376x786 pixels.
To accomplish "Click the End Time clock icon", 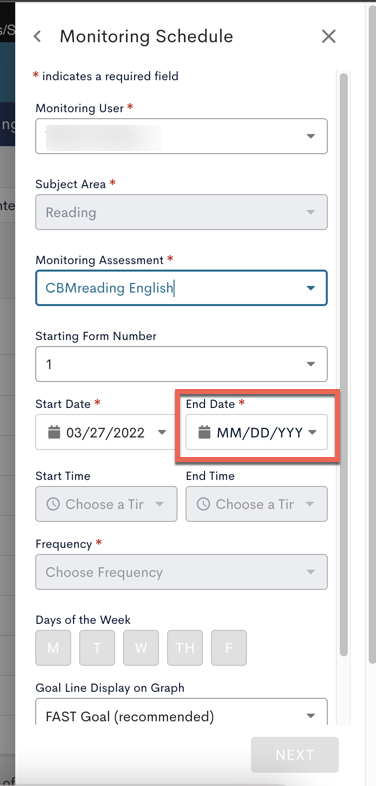I will point(203,504).
